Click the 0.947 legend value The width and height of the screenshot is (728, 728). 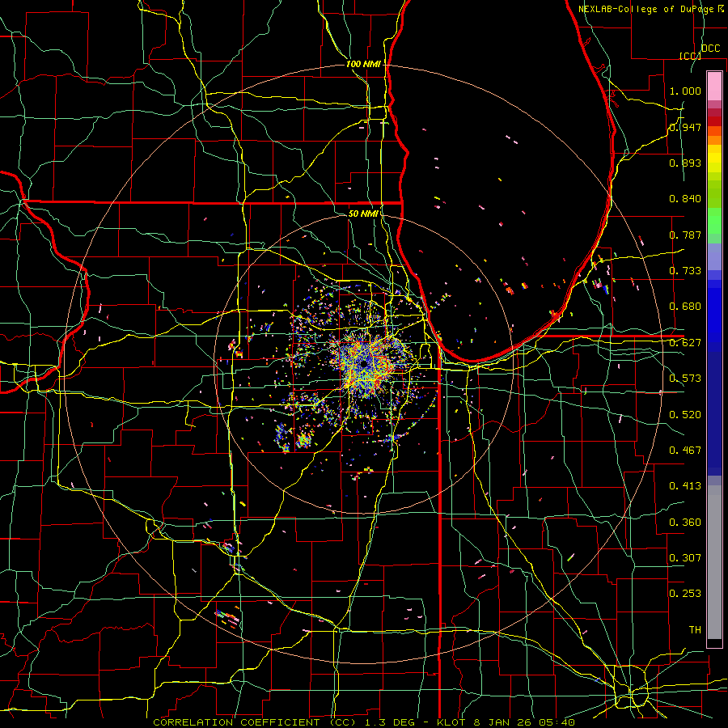tap(685, 127)
